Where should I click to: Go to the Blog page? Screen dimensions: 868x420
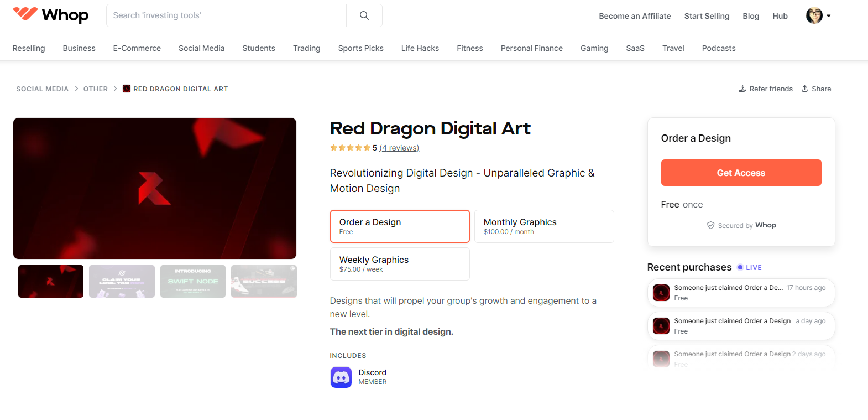751,16
